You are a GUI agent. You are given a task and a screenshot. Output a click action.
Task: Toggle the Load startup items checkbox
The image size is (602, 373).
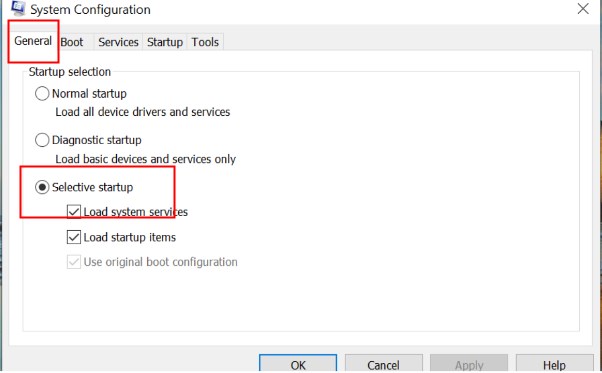(x=74, y=237)
